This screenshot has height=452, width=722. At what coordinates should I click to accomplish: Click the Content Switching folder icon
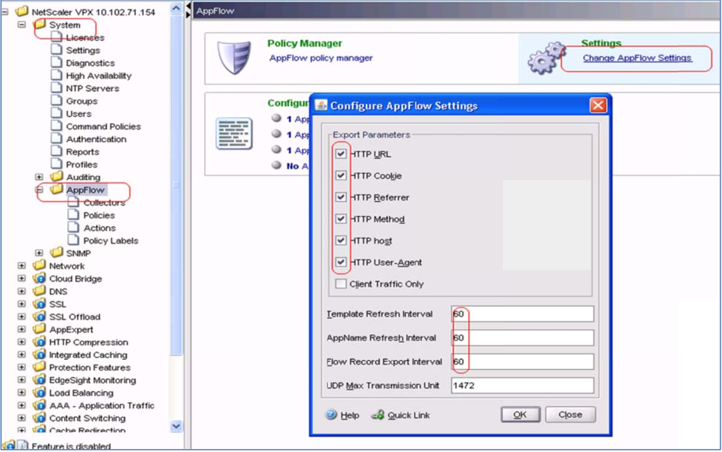[x=39, y=418]
